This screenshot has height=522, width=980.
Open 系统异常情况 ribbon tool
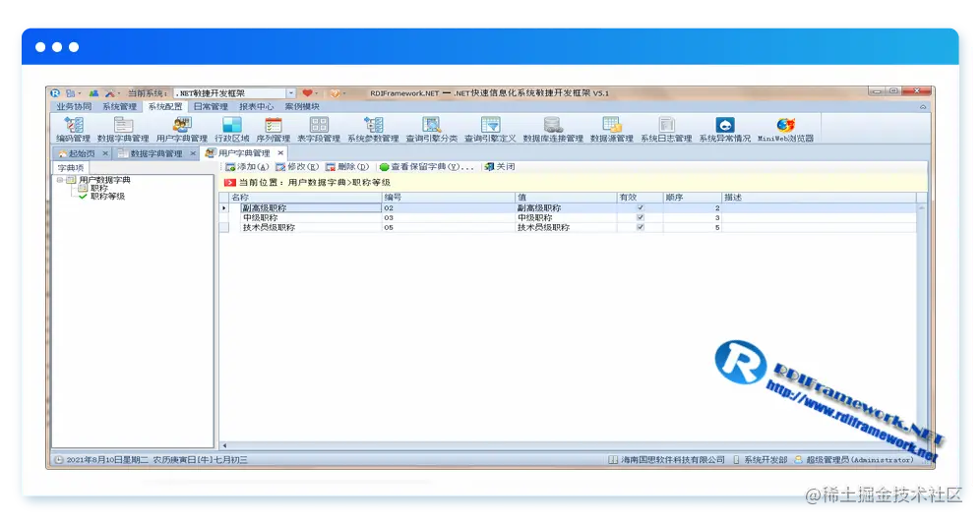[x=725, y=129]
